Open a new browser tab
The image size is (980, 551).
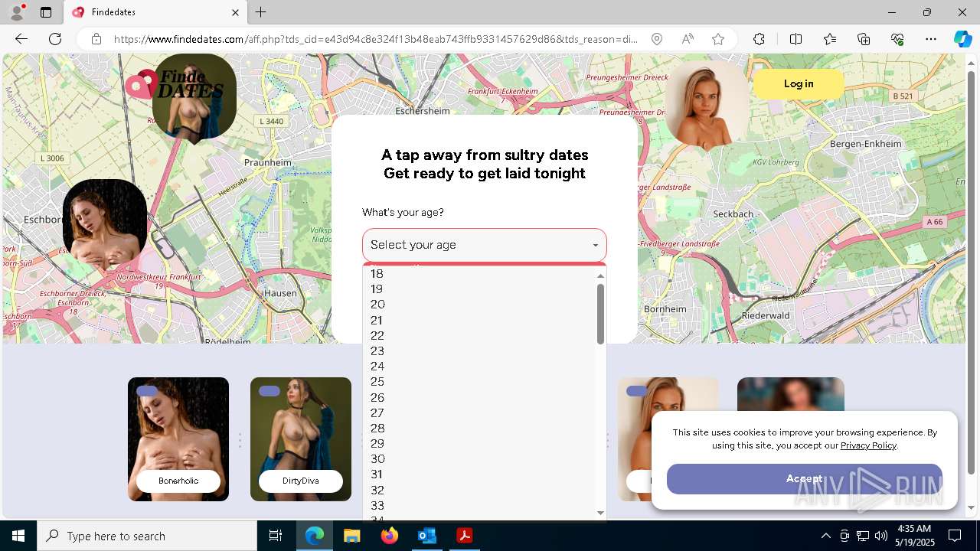click(261, 12)
